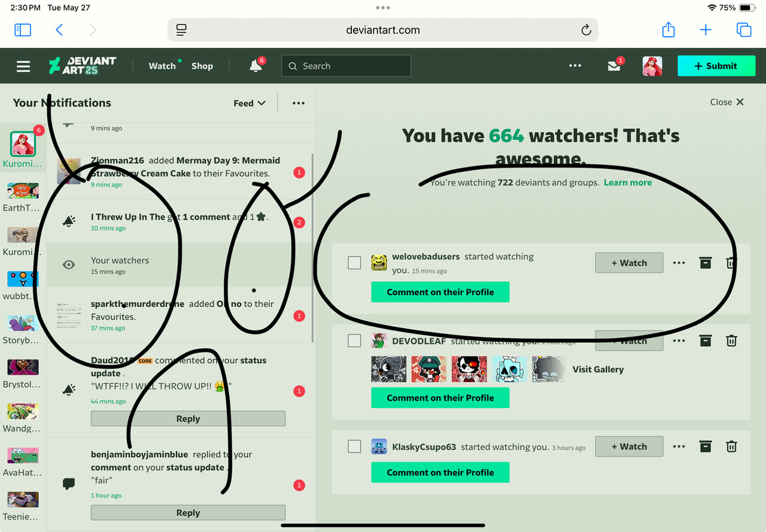
Task: Click the notifications list scrollbar
Action: [x=313, y=248]
